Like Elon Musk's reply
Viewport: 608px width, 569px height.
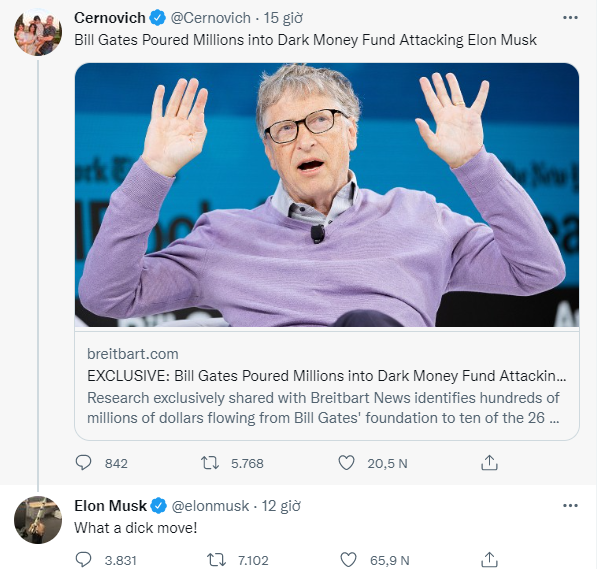pos(347,560)
